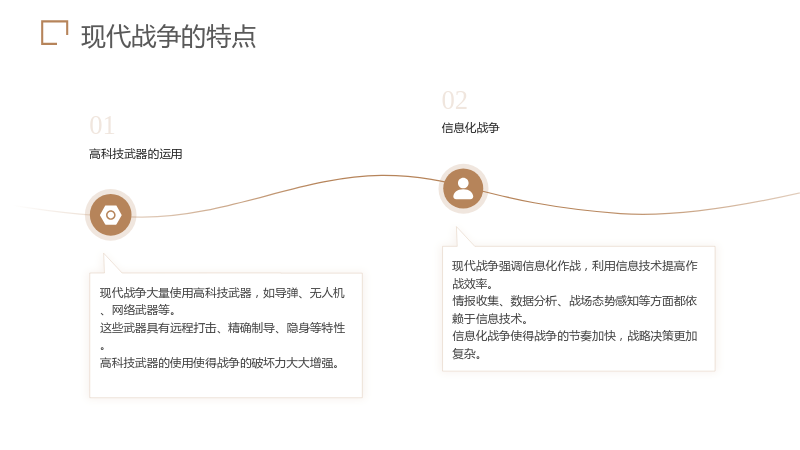
Task: Click the sentence 信息化战争使得战争的节奏加快
Action: pyautogui.click(x=534, y=336)
